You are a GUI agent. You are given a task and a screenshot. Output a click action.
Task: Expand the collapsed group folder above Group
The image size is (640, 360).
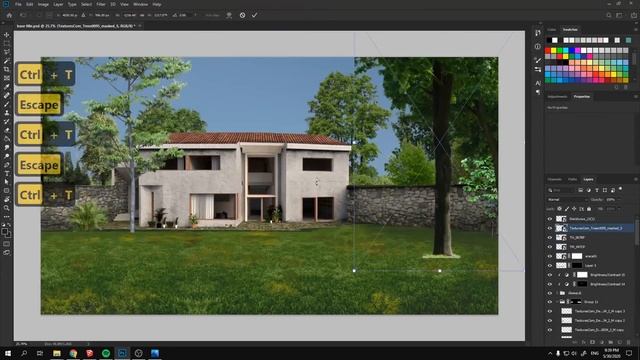(x=557, y=293)
